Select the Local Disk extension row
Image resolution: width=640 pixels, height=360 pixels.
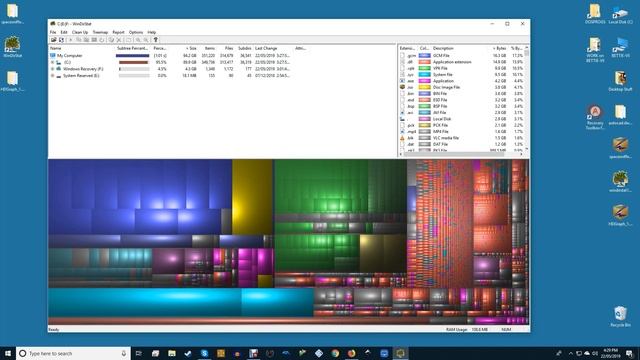pyautogui.click(x=461, y=119)
